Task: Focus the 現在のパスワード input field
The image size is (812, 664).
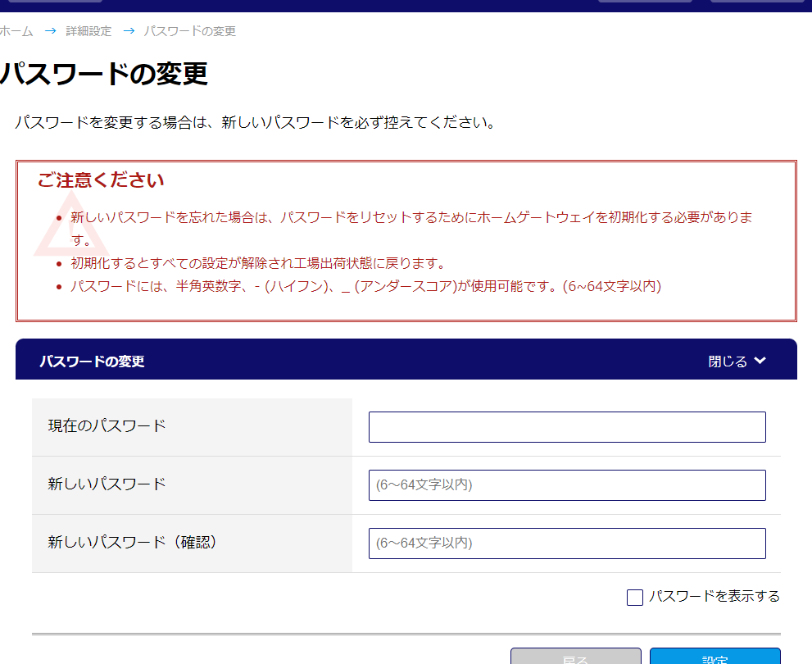Action: (x=566, y=427)
